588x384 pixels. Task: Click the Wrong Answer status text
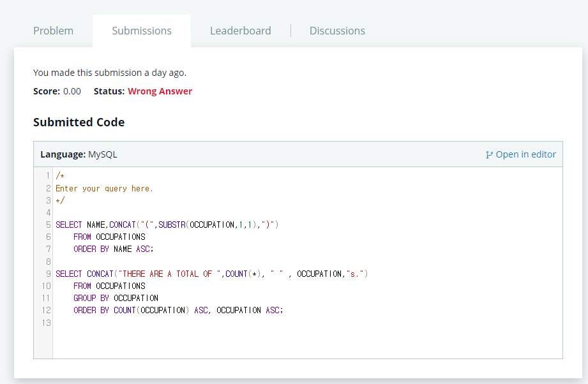[x=160, y=91]
